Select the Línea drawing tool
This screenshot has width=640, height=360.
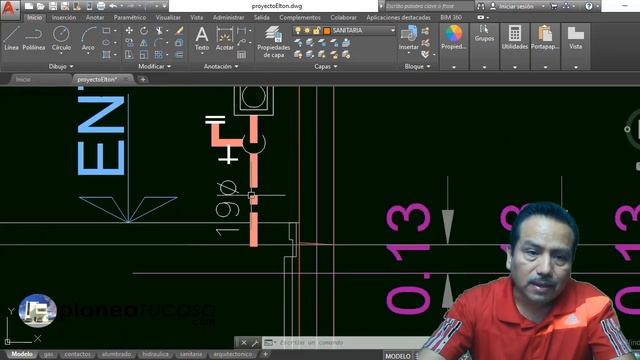click(11, 38)
